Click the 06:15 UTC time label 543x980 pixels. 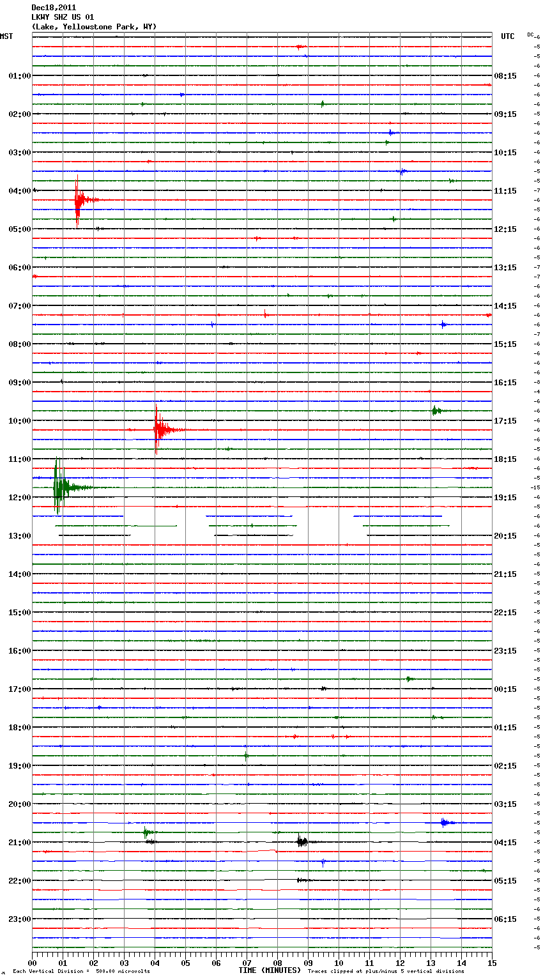click(505, 919)
